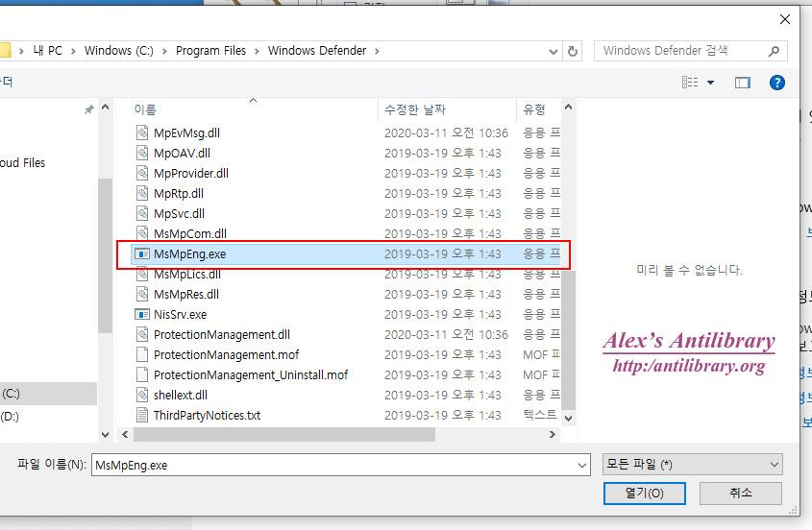The image size is (812, 530).
Task: Click the MpOAV.dll file icon
Action: [x=142, y=154]
